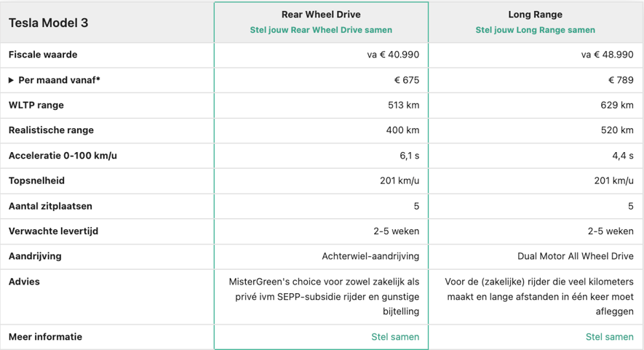
Task: Click the Tesla Model 3 table title
Action: 49,23
